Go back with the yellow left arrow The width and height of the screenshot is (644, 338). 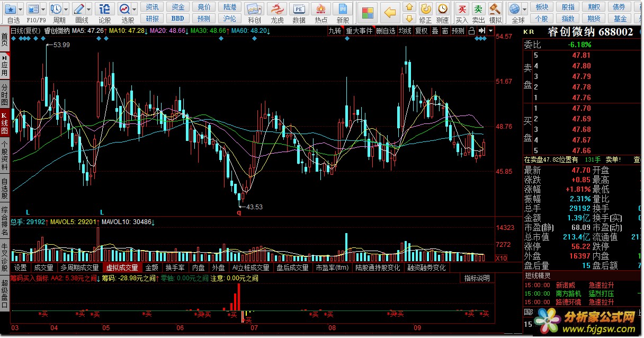click(390, 12)
